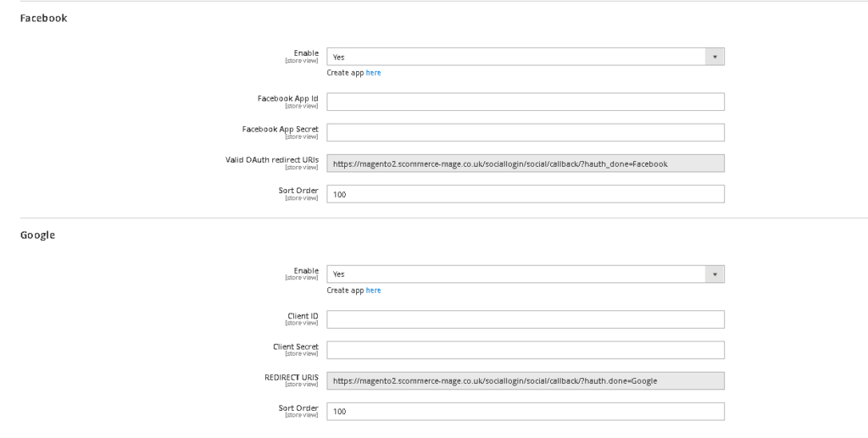Follow the Google 'Create app here' link

pos(373,291)
